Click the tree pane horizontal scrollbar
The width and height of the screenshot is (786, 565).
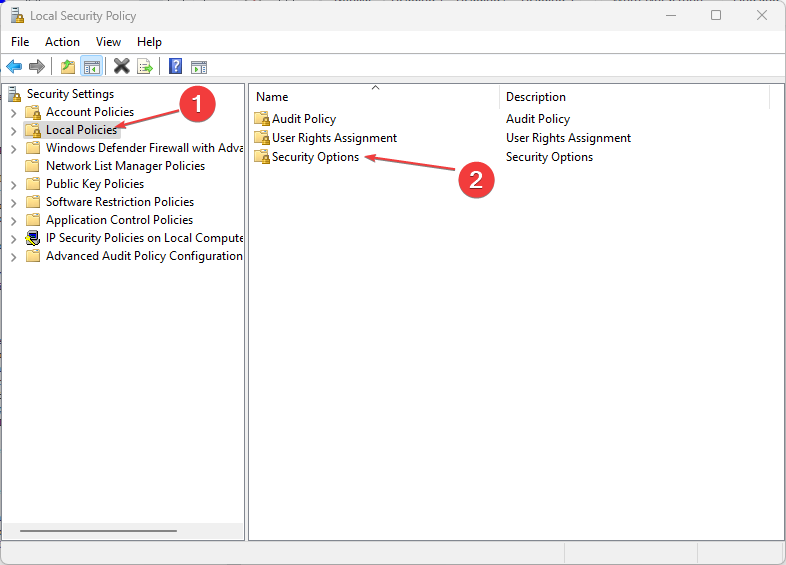(98, 530)
